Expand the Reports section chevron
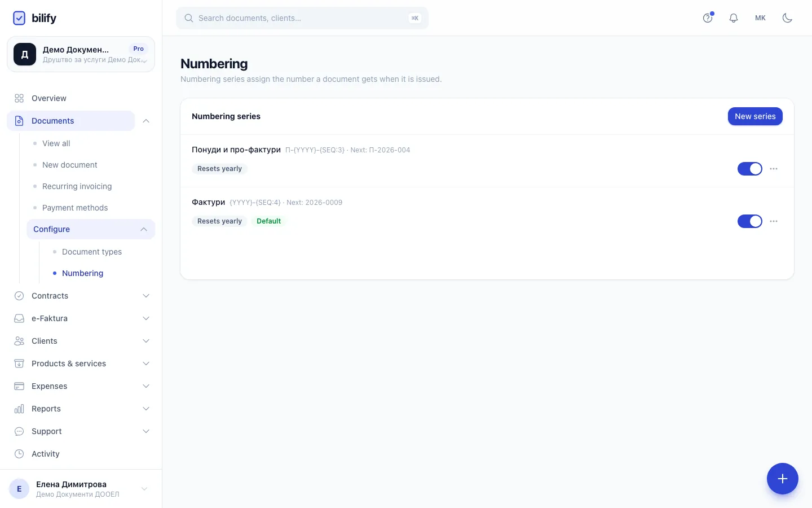 tap(146, 409)
